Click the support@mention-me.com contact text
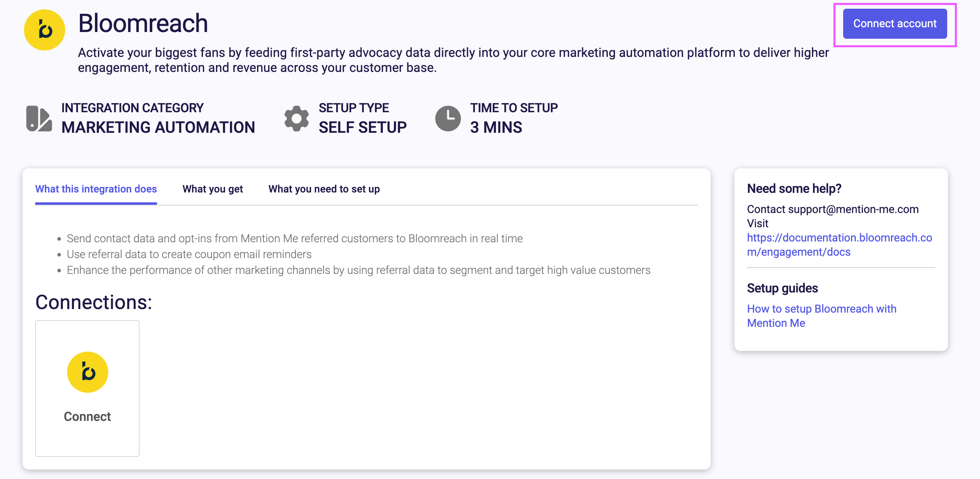 point(853,209)
